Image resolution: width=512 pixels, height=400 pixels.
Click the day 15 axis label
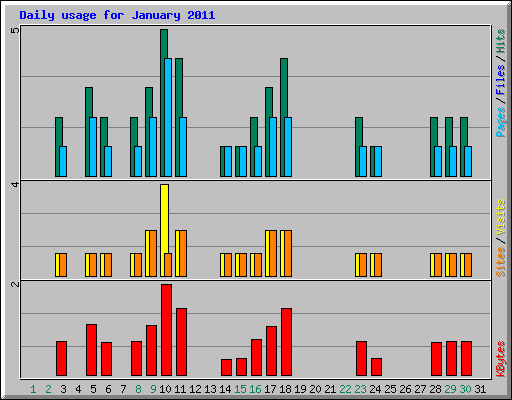coord(240,389)
